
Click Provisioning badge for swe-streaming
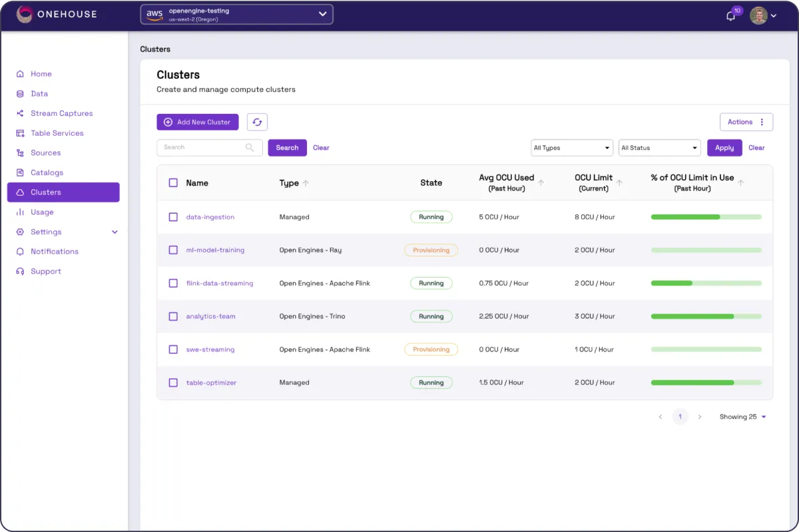(431, 350)
